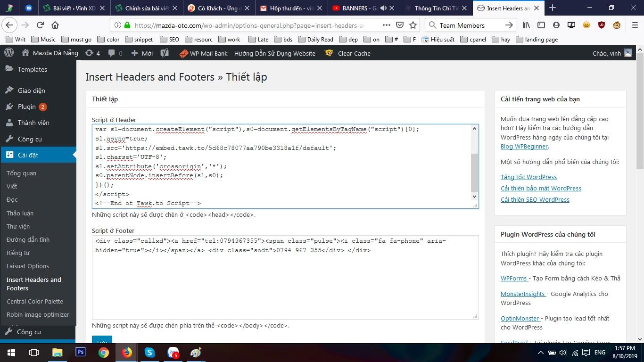The height and width of the screenshot is (362, 644).
Task: Mute the BANNERS YouTube tab audio
Action: pyautogui.click(x=383, y=8)
